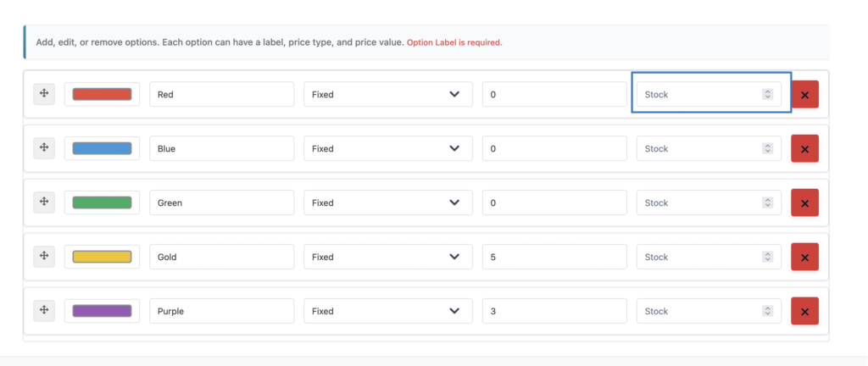Click the Gold price value field

tap(554, 258)
